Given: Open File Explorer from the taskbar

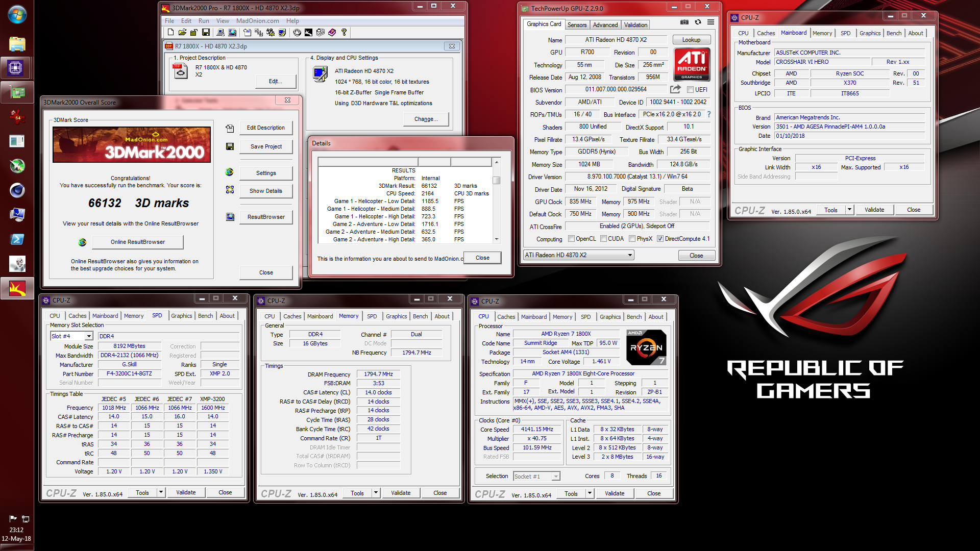Looking at the screenshot, I should [17, 44].
